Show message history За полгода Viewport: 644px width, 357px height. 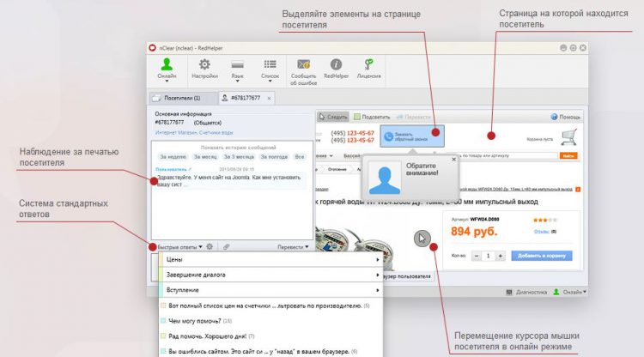pos(274,157)
